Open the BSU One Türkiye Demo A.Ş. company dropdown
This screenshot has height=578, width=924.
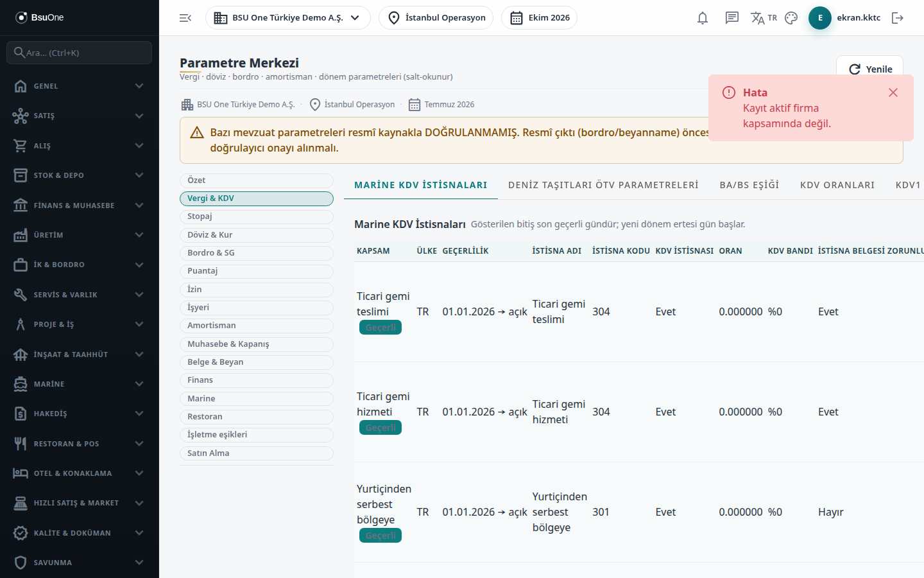click(287, 18)
